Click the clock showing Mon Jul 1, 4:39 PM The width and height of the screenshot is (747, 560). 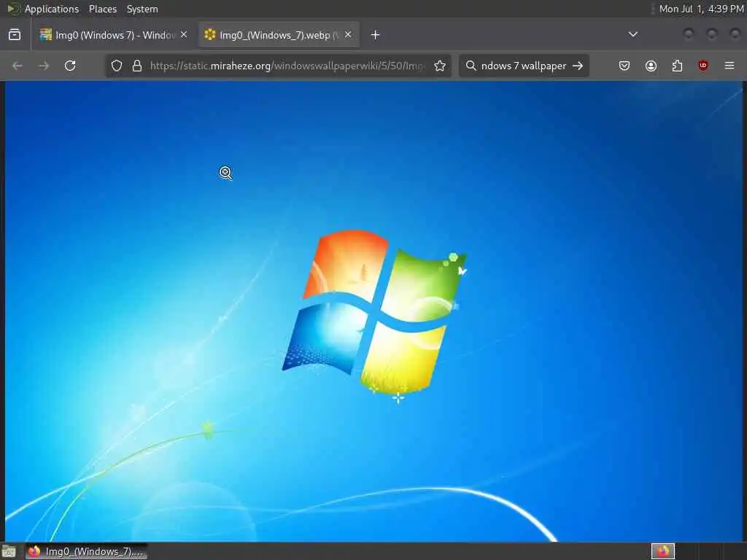pyautogui.click(x=701, y=9)
